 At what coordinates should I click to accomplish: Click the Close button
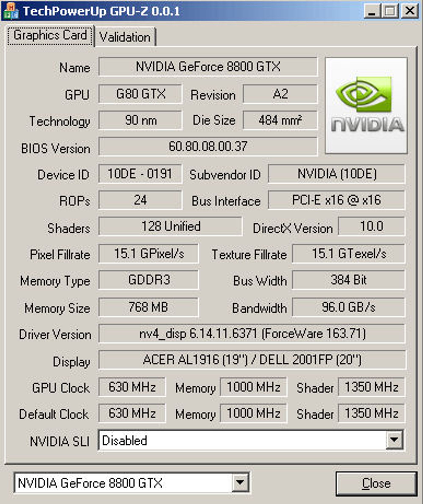[376, 483]
